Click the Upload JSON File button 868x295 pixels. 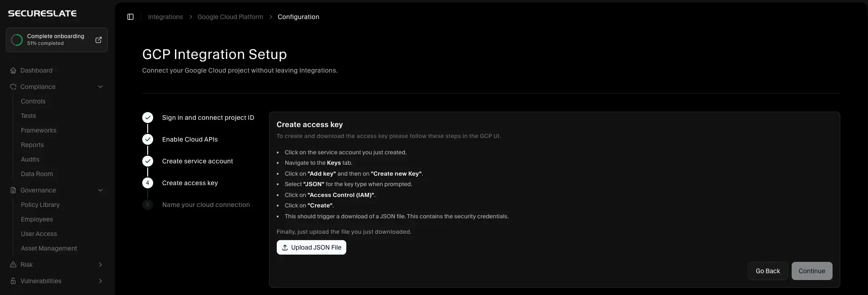coord(311,247)
